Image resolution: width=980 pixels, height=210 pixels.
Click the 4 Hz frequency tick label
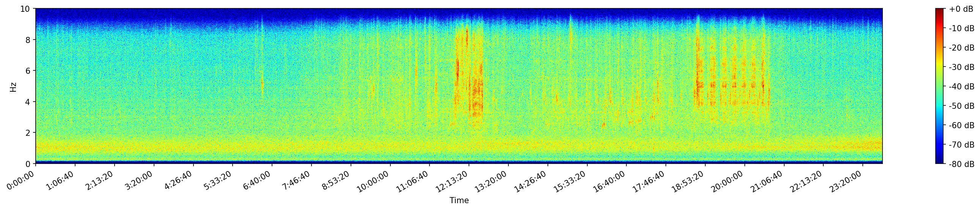pyautogui.click(x=28, y=102)
